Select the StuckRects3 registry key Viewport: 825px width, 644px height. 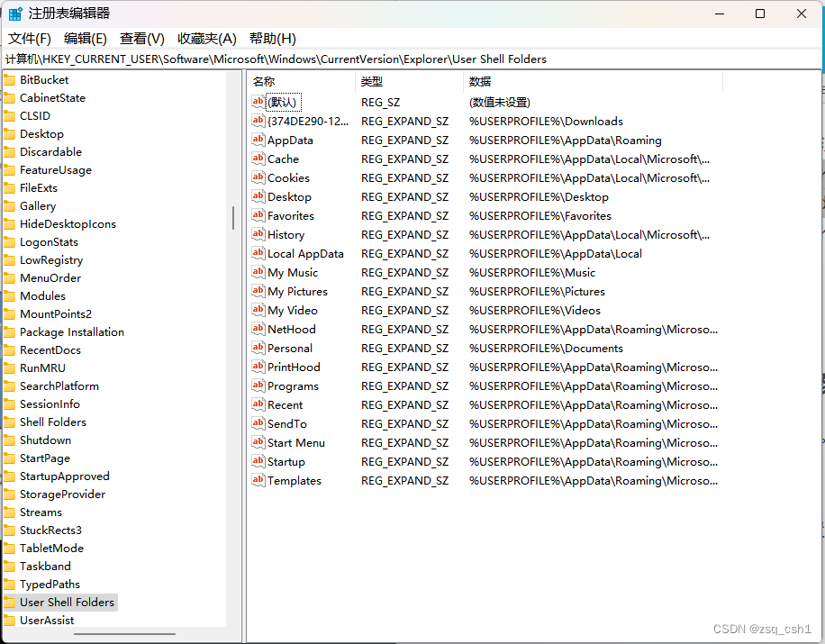51,530
